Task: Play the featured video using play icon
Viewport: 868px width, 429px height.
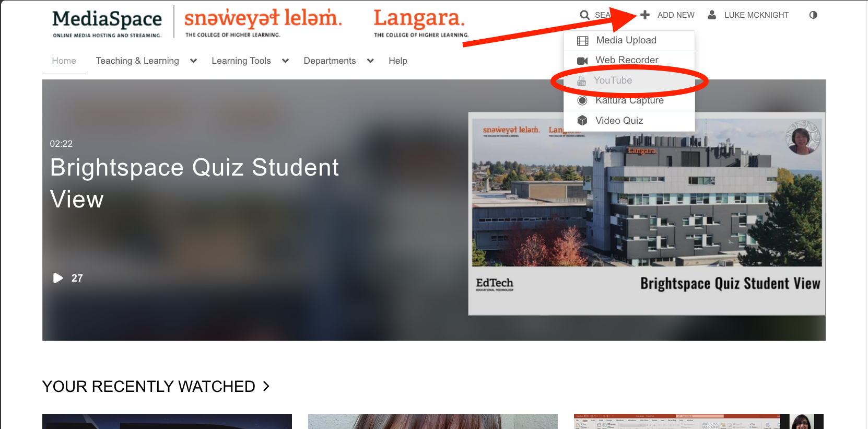Action: pyautogui.click(x=58, y=278)
